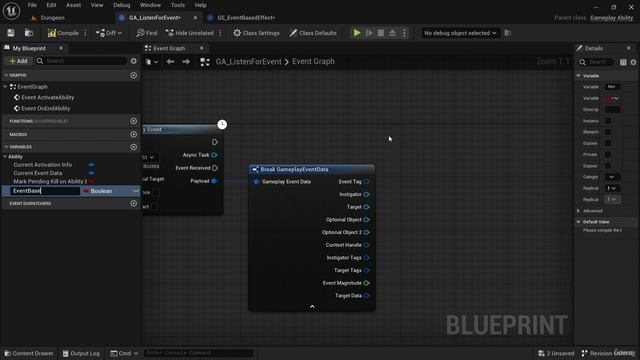Navigate back in graph history
640x360 pixels.
tap(170, 62)
